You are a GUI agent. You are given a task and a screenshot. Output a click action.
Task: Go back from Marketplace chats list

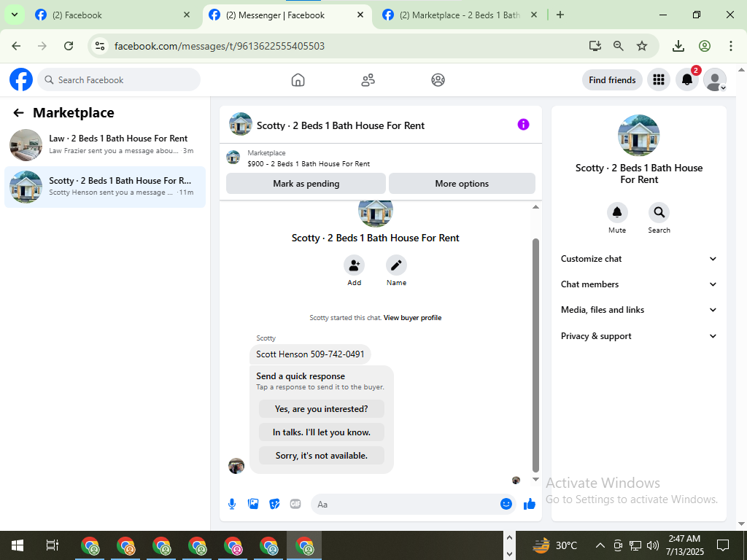(18, 113)
